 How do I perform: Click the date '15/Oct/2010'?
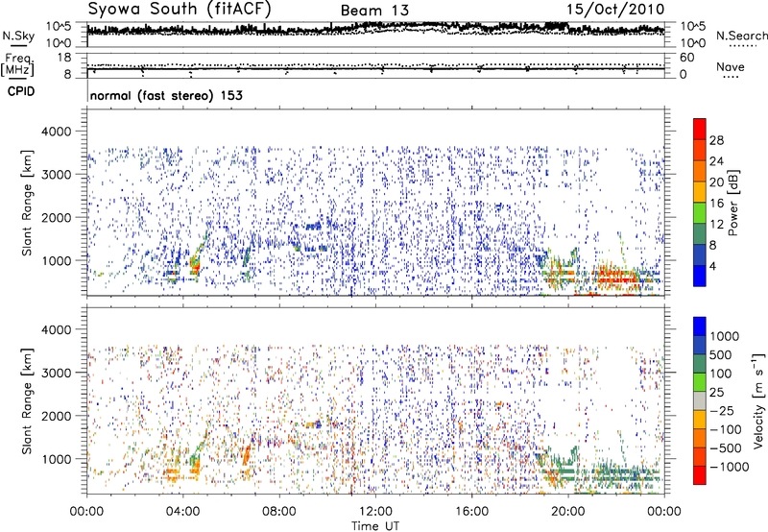click(x=615, y=10)
